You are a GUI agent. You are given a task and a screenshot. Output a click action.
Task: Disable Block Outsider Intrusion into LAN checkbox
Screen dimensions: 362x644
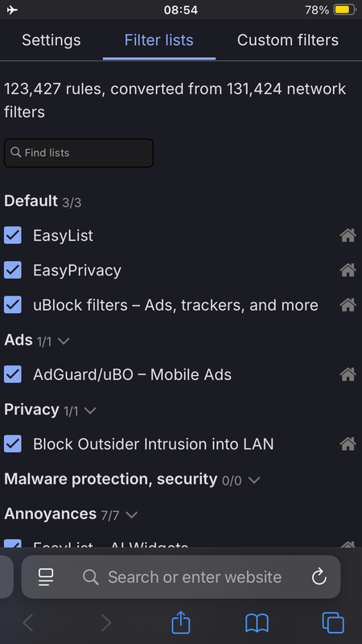point(13,444)
